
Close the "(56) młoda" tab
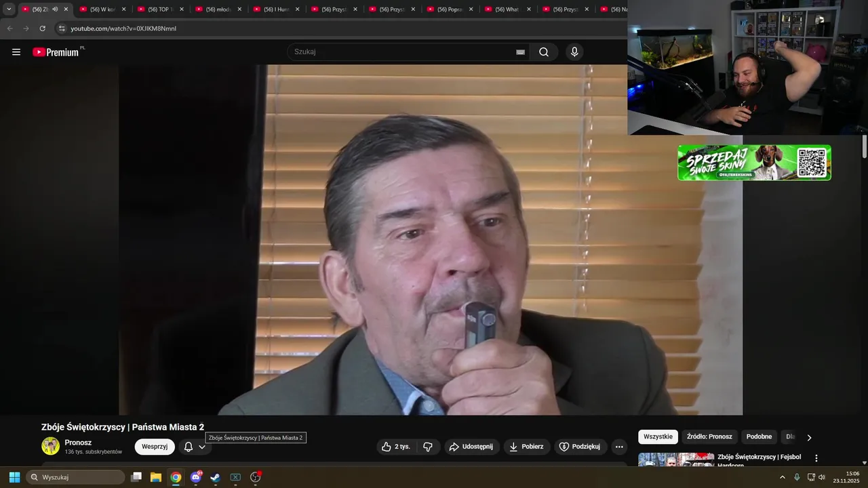239,9
